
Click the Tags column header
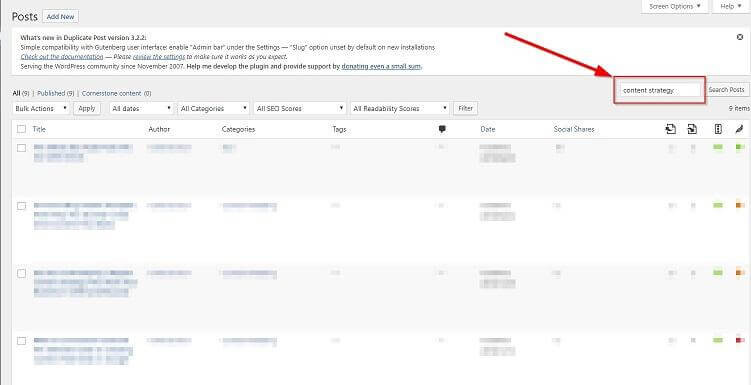[x=339, y=129]
